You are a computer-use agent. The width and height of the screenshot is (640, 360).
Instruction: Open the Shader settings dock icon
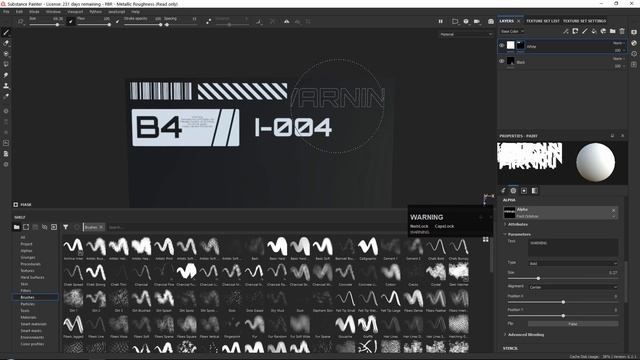coord(634,43)
